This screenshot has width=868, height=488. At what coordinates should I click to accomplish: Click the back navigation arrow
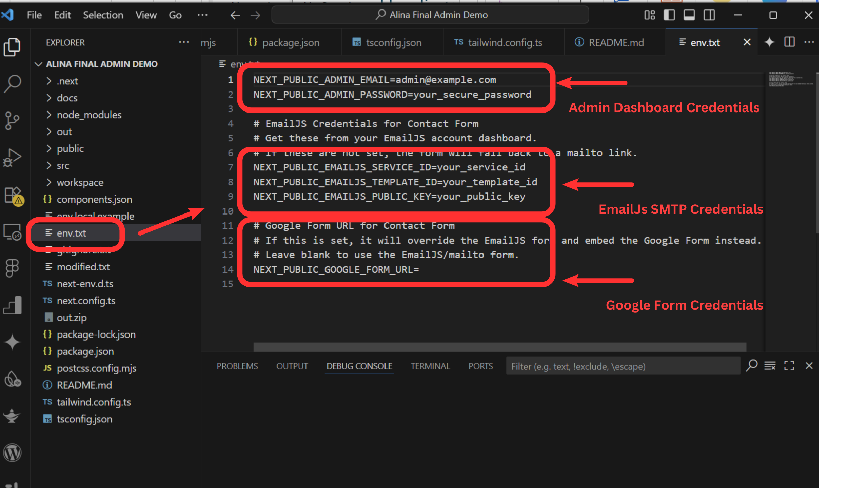235,15
